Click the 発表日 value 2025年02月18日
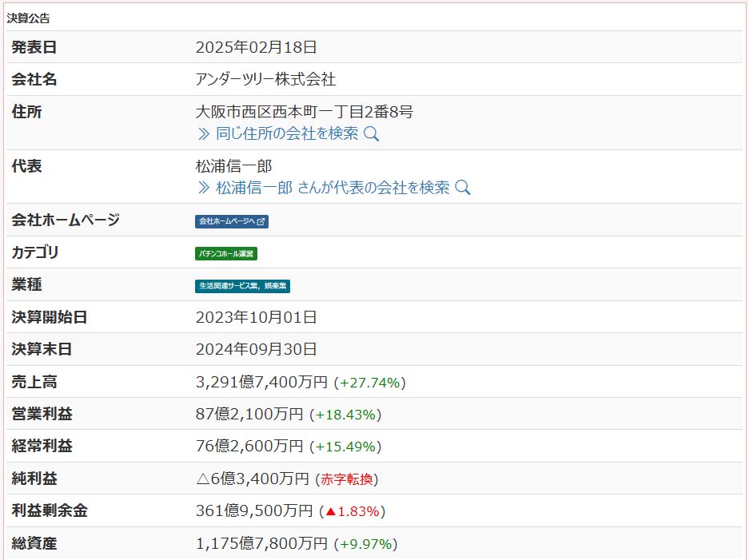749x560 pixels. [x=256, y=47]
